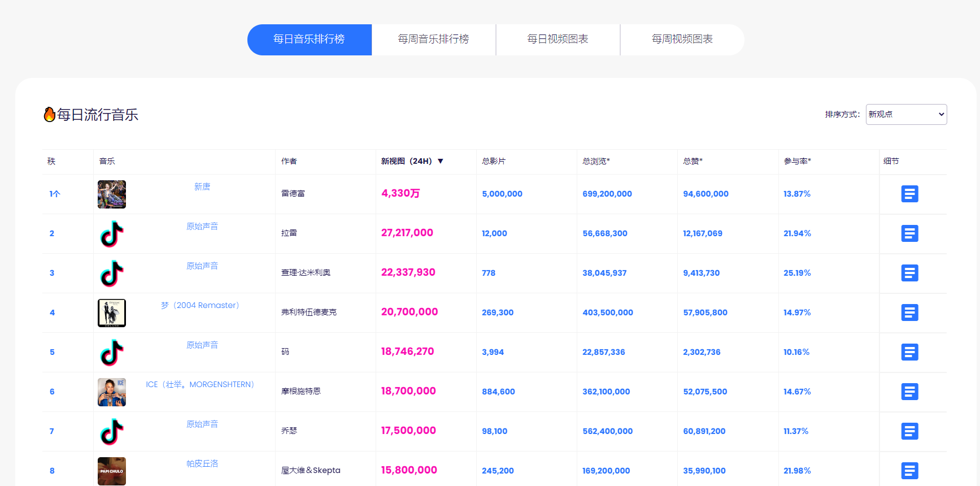Click 参与率* column header

pos(797,161)
